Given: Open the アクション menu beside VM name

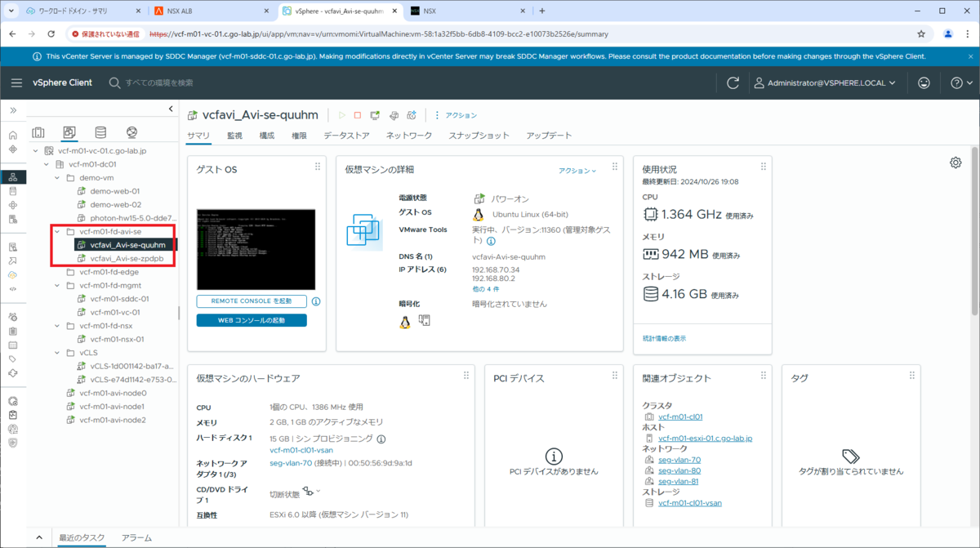Looking at the screenshot, I should 456,115.
